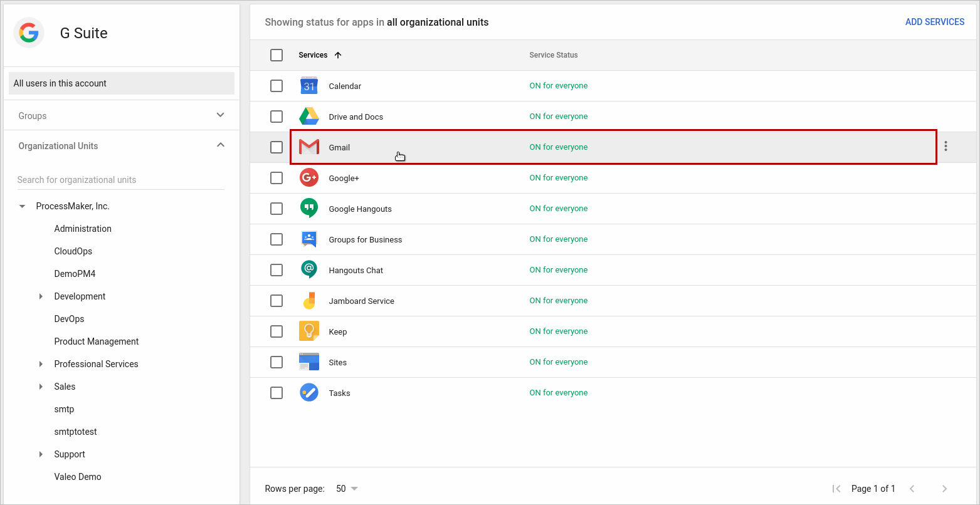Screen dimensions: 980x505
Task: Go to the next page arrow
Action: pyautogui.click(x=944, y=489)
